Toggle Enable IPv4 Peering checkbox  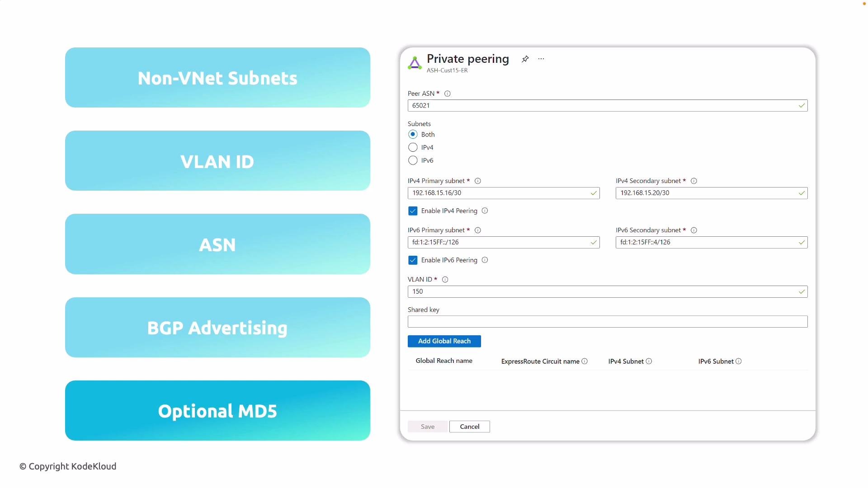413,211
